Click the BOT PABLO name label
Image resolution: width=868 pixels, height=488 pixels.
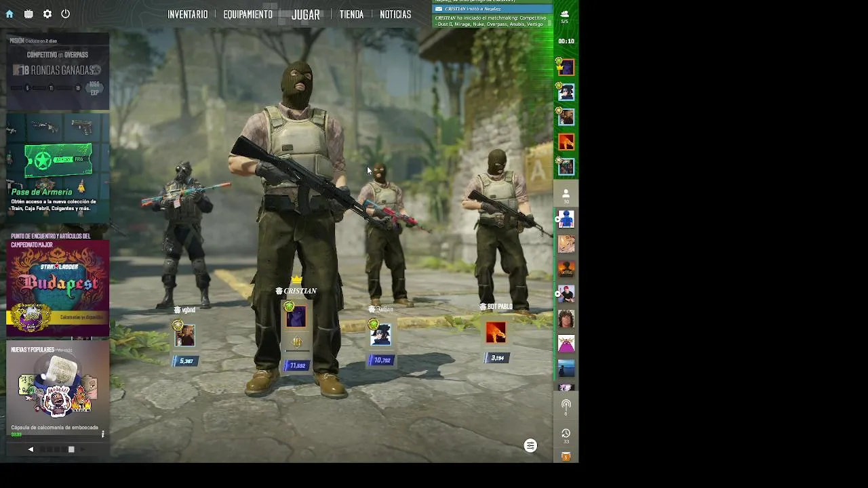click(x=500, y=307)
